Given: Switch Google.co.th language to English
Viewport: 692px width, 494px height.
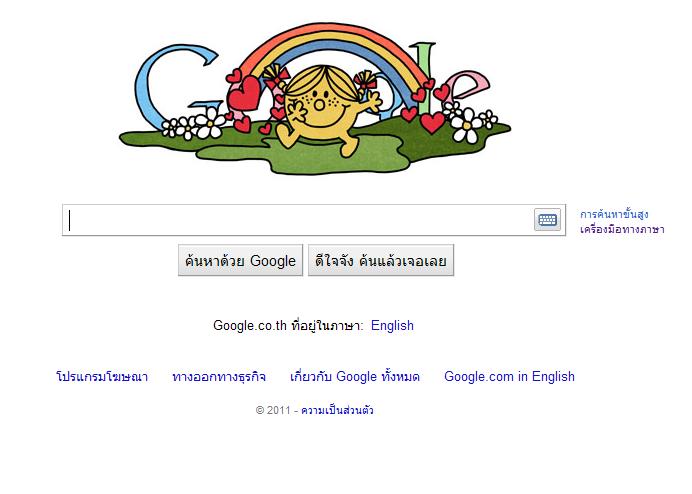Looking at the screenshot, I should pos(392,325).
